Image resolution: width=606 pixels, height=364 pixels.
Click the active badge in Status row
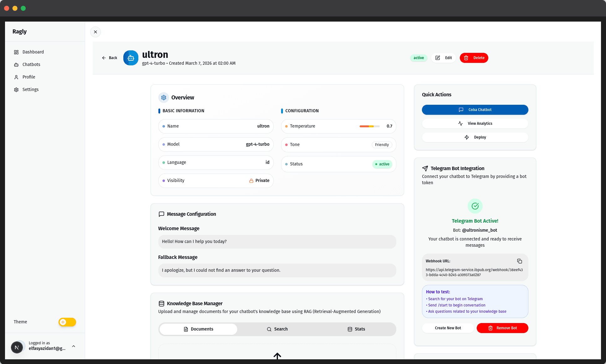point(382,164)
